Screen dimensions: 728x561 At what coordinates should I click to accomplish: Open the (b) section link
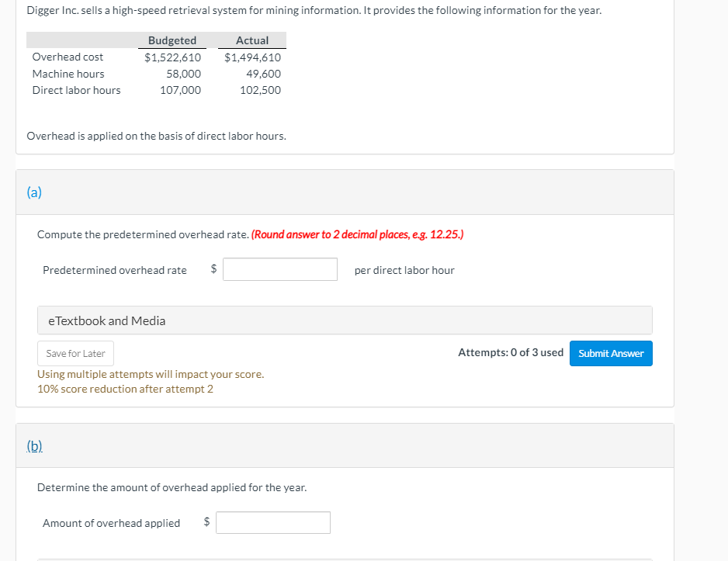tap(35, 445)
